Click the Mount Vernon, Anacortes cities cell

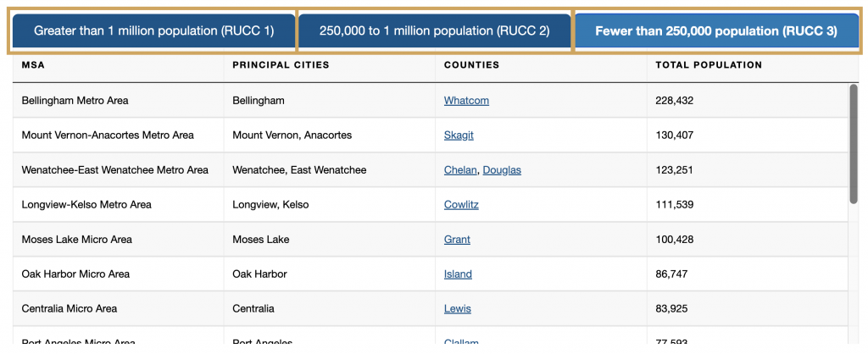pyautogui.click(x=330, y=135)
